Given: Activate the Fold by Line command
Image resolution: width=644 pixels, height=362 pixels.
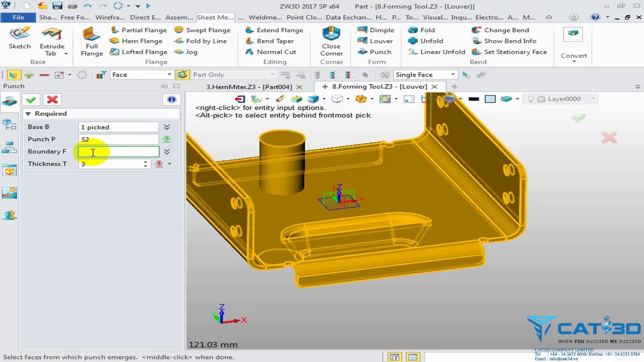Looking at the screenshot, I should click(200, 41).
